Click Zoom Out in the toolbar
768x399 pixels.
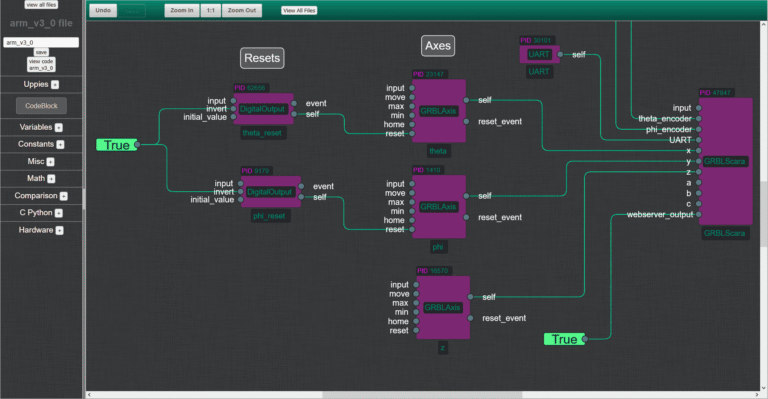242,10
